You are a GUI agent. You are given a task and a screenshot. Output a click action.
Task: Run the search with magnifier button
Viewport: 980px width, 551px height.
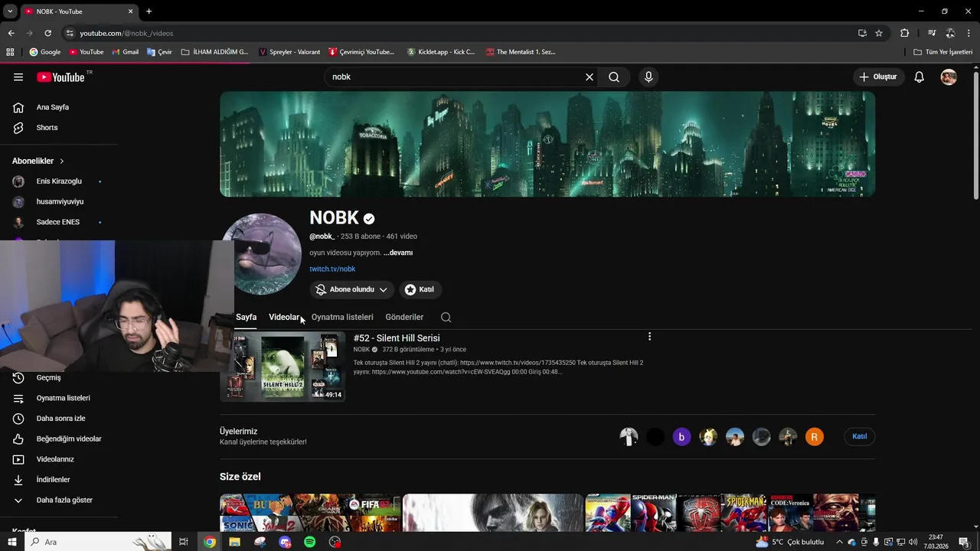click(x=614, y=77)
